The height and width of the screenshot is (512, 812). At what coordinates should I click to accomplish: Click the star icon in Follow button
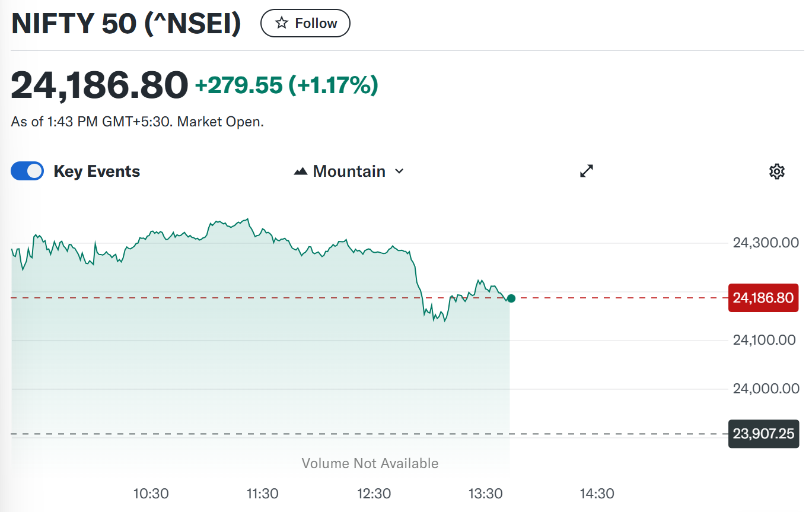(282, 23)
